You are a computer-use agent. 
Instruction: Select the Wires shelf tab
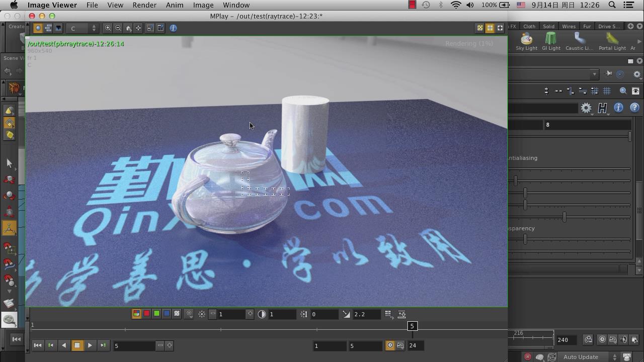coord(569,26)
